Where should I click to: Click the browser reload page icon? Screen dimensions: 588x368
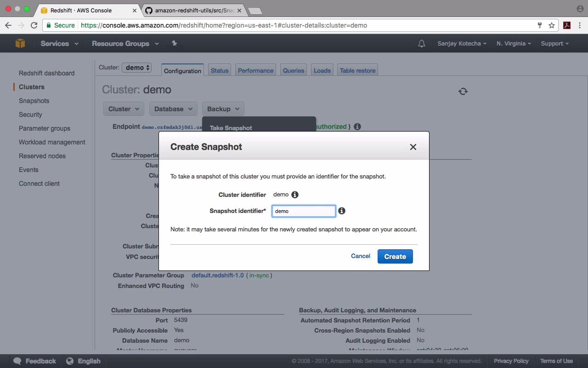(x=34, y=25)
